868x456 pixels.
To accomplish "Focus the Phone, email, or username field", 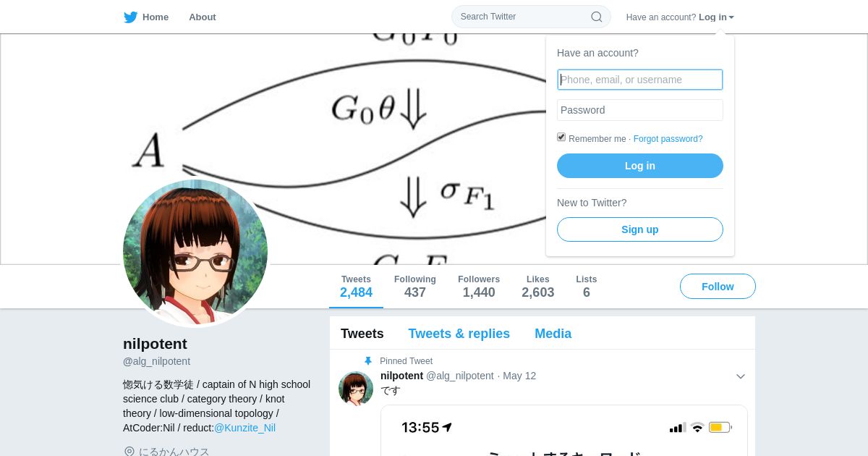I will click(640, 80).
